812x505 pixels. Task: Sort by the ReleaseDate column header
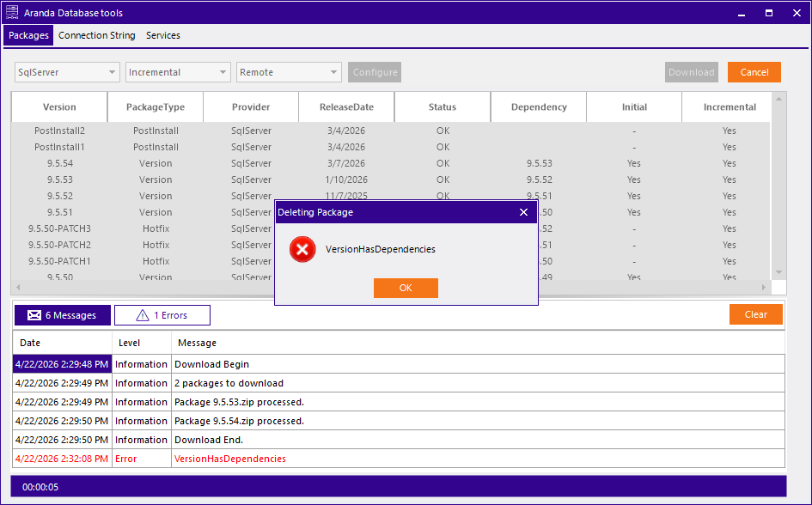346,107
